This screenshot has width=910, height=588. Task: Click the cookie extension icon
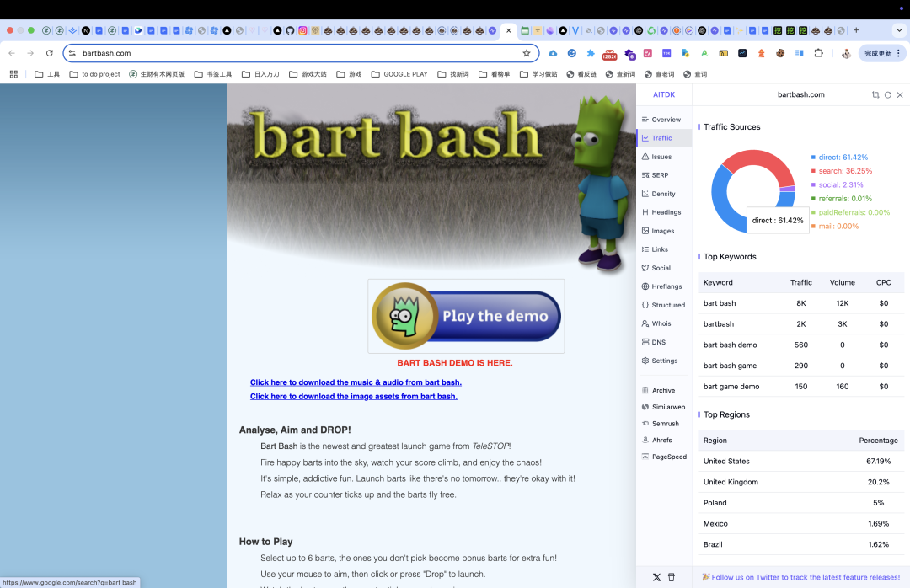pos(780,53)
